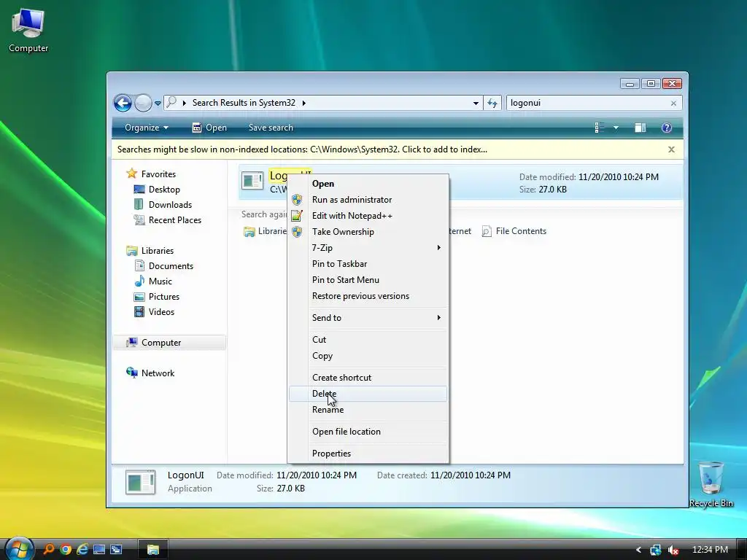Toggle the preview pane button
The width and height of the screenshot is (747, 560).
coord(640,128)
